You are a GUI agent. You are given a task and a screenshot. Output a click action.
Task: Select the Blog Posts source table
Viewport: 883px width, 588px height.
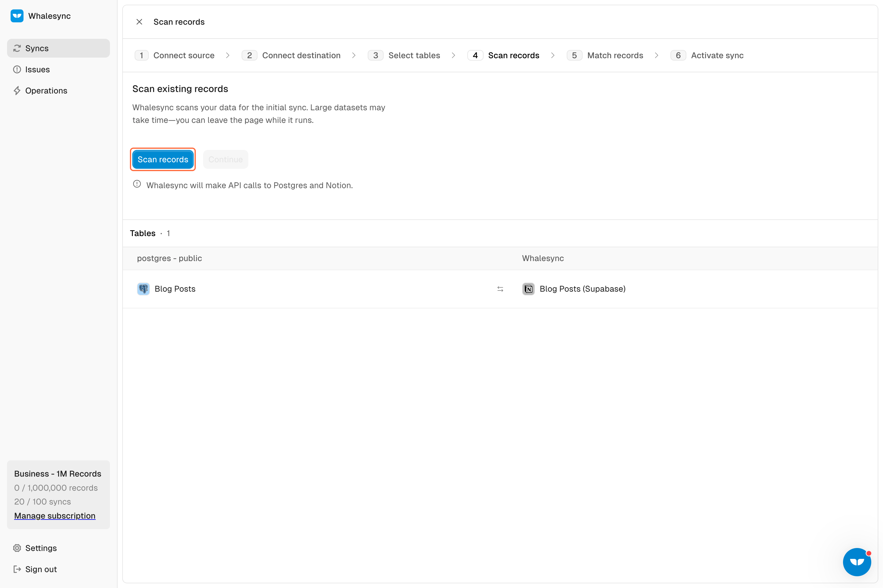pos(175,289)
